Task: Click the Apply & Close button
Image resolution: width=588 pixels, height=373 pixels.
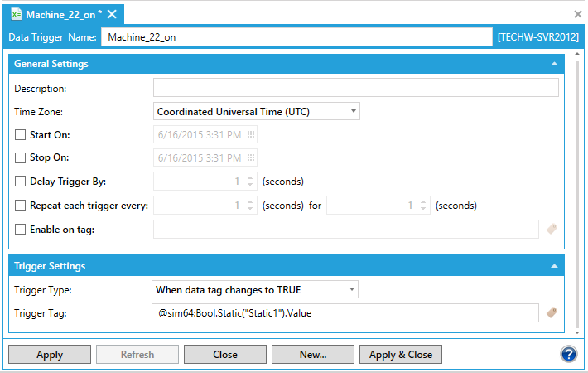Action: [x=401, y=355]
